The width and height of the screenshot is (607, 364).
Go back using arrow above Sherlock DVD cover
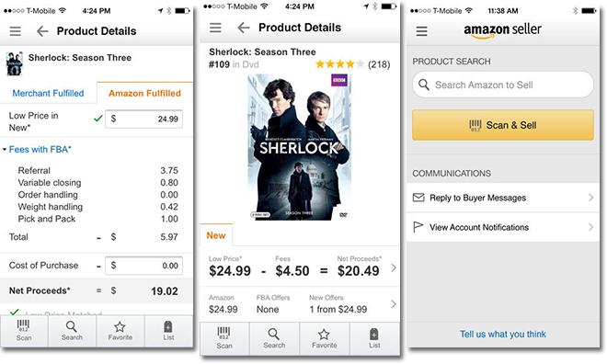click(244, 28)
